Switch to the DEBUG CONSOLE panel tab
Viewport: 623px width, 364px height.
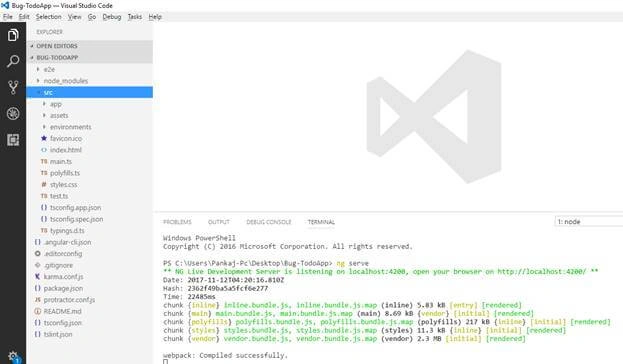pyautogui.click(x=269, y=222)
